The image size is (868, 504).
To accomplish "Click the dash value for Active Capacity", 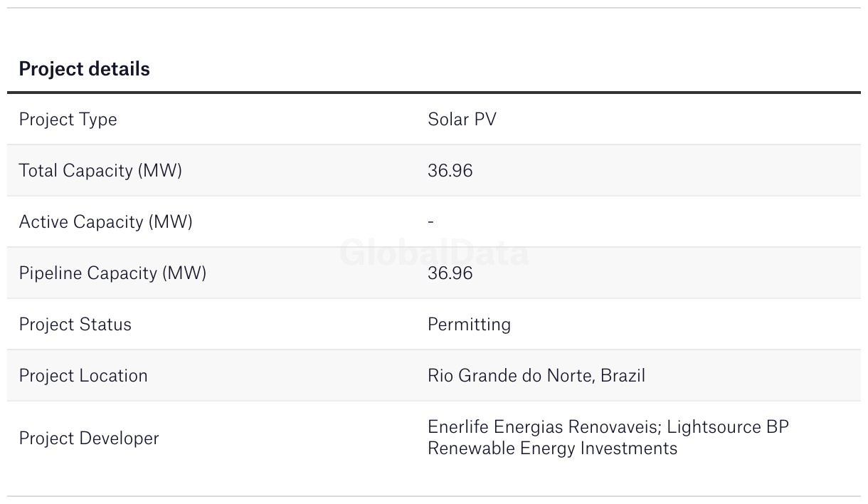I will tap(431, 222).
